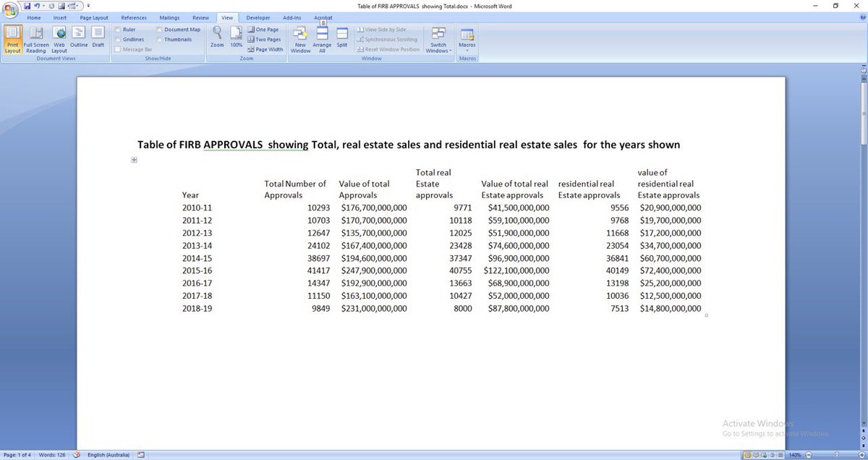Undo the last action
The width and height of the screenshot is (868, 460).
pos(36,6)
